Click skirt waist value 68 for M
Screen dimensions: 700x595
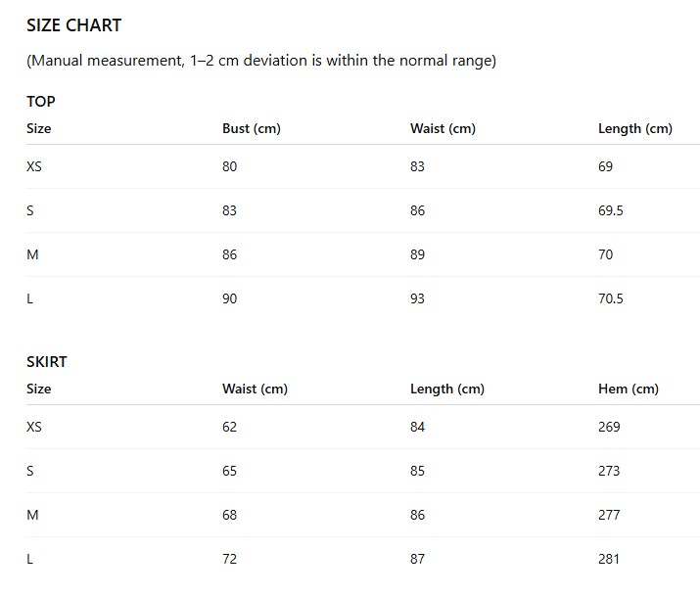click(229, 515)
